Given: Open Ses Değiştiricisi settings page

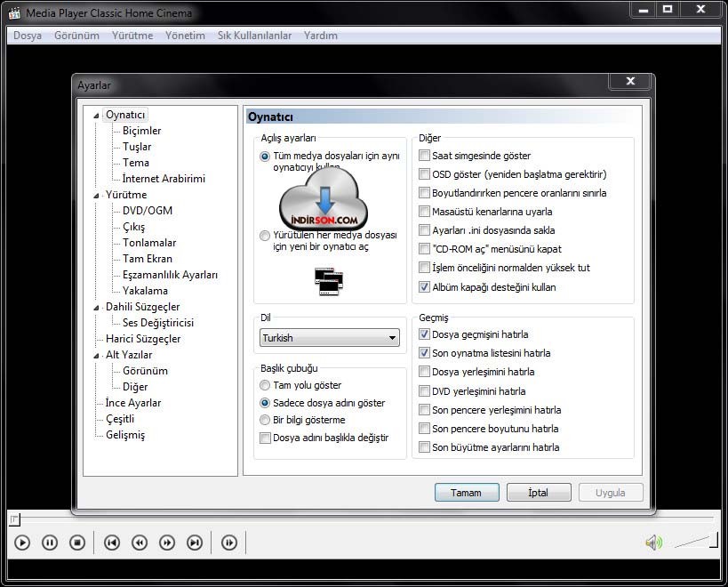Looking at the screenshot, I should click(158, 322).
